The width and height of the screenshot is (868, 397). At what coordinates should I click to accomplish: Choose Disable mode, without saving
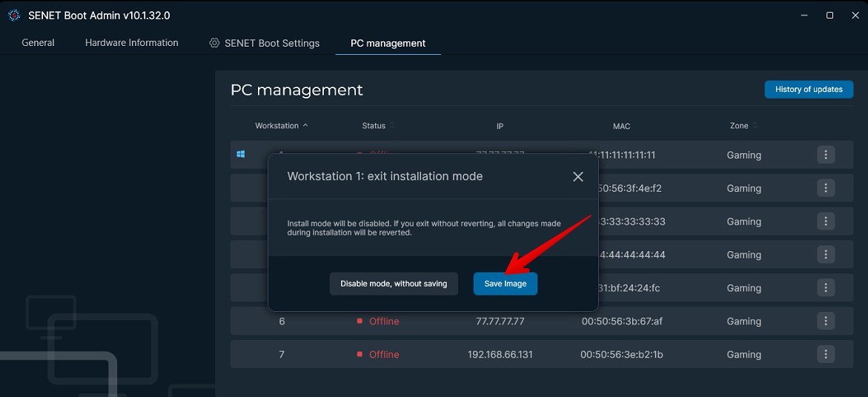point(394,284)
